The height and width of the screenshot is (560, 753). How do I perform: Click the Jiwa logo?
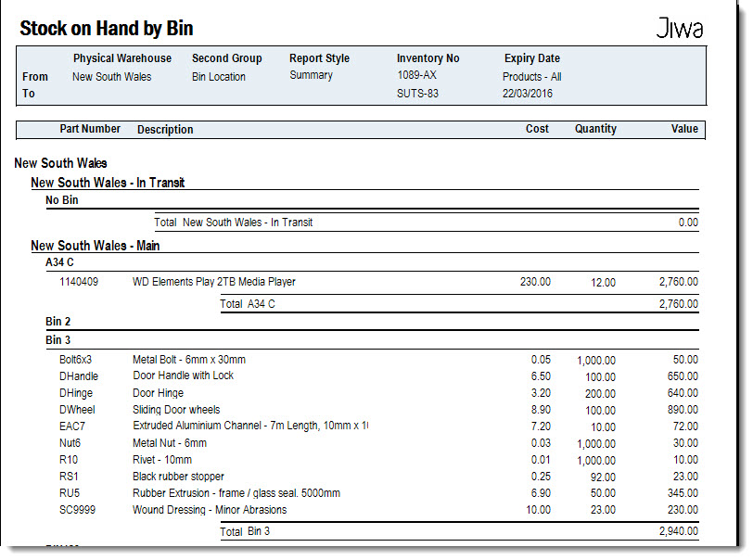(x=680, y=29)
